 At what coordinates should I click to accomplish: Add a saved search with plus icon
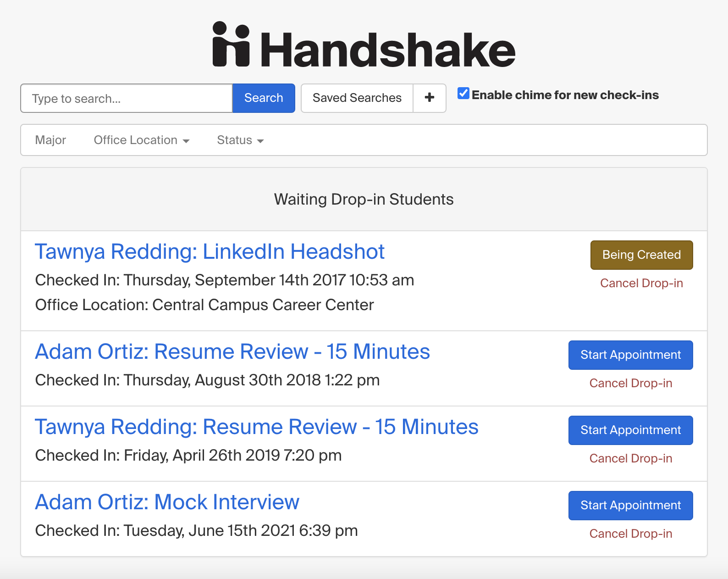(430, 98)
